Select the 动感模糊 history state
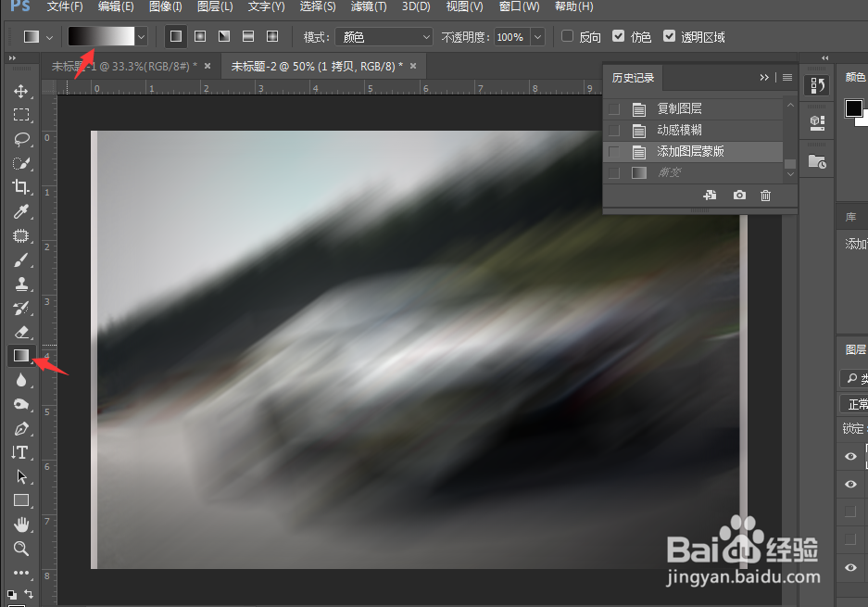Screen dimensions: 868x607 pyautogui.click(x=693, y=130)
